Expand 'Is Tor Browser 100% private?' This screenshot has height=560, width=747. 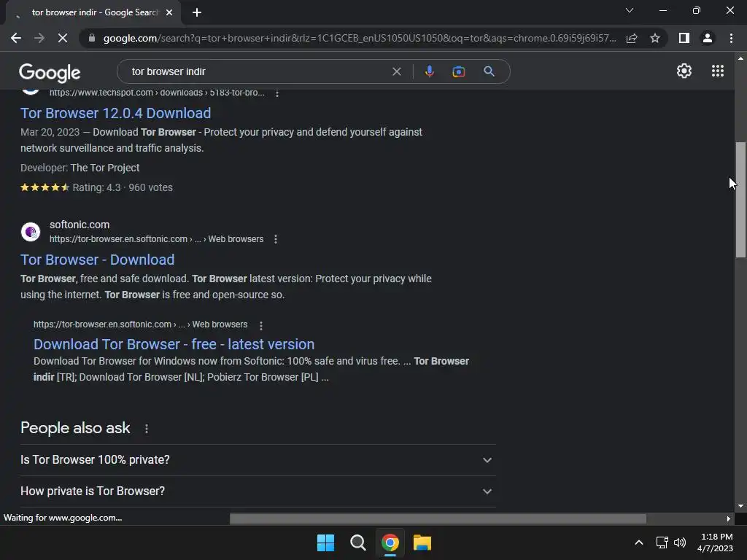[258, 460]
